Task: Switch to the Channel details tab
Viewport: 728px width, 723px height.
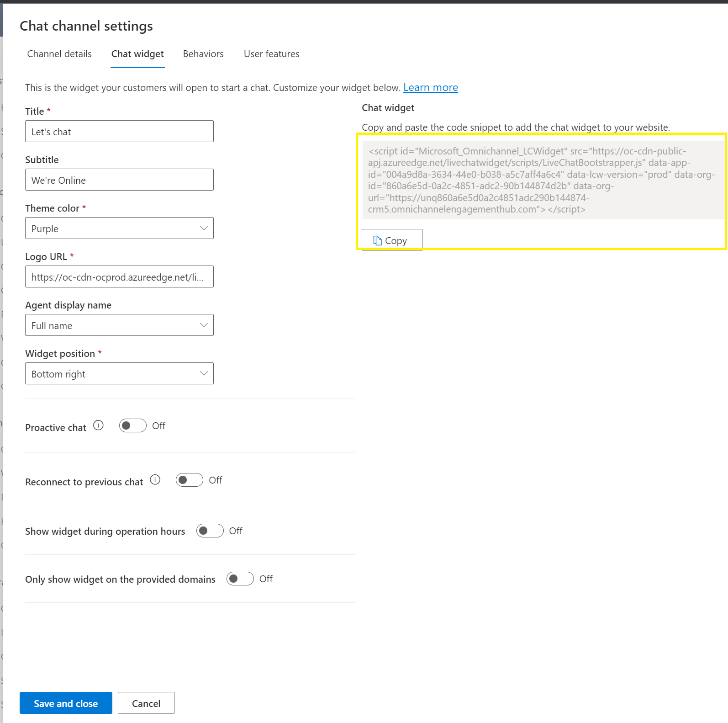Action: (x=59, y=54)
